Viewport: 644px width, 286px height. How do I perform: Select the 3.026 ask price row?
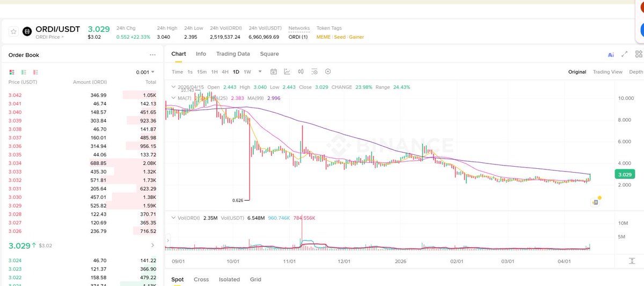[x=82, y=232]
